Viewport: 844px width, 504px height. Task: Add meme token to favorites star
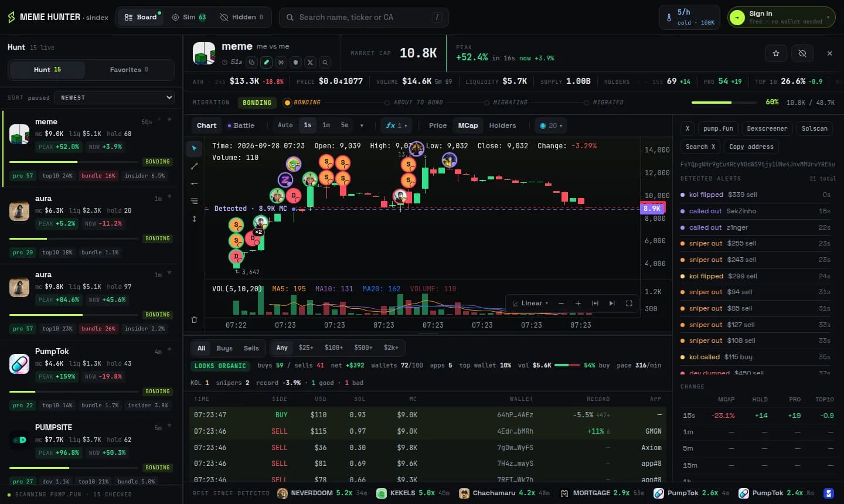776,53
